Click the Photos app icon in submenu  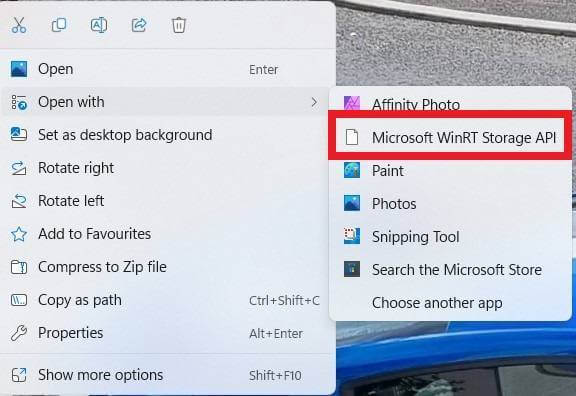(352, 203)
